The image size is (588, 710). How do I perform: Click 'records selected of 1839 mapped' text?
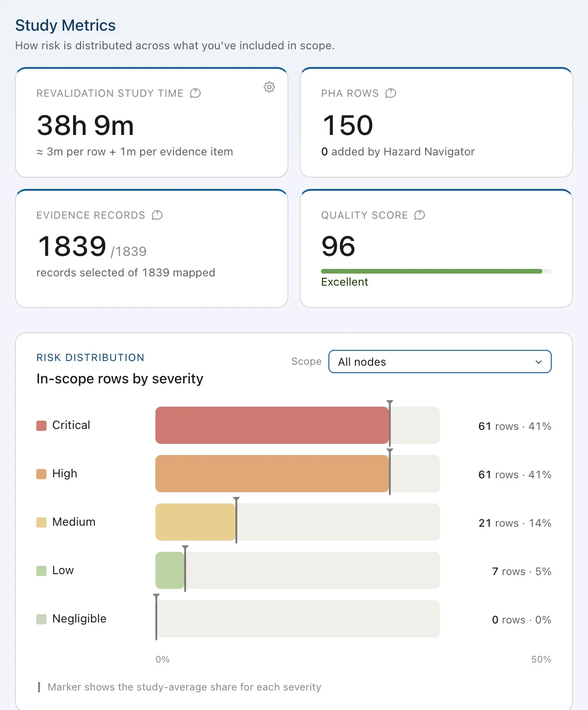[126, 273]
